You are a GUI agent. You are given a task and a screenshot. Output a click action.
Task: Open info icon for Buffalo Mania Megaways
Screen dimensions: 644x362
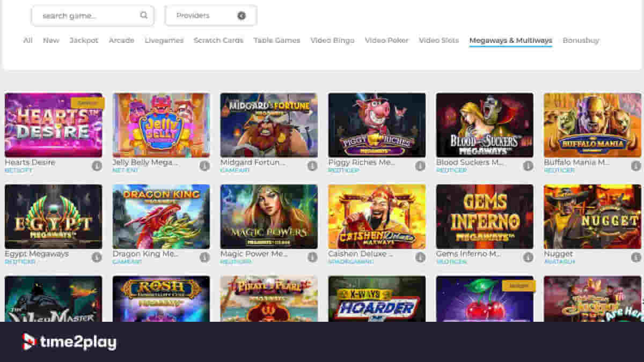click(636, 166)
